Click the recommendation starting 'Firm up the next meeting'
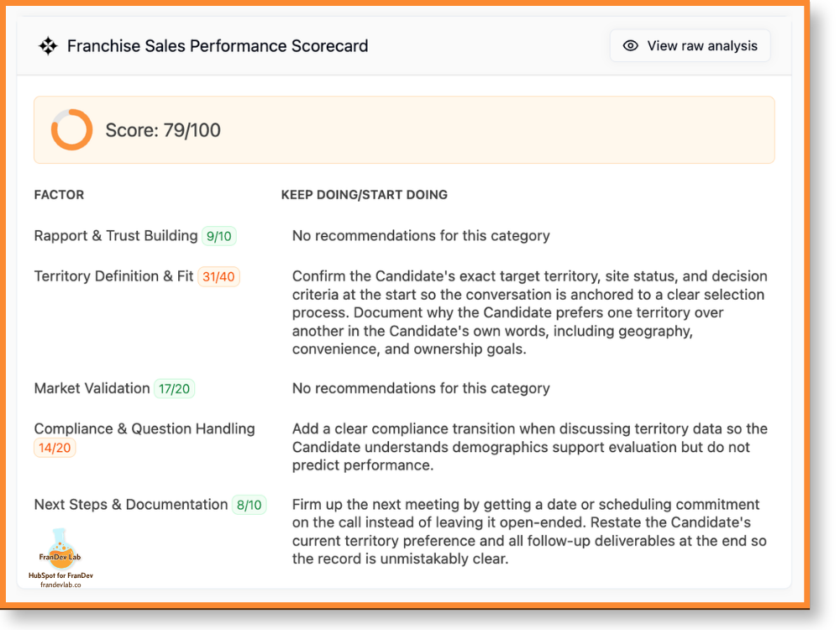 [x=529, y=532]
